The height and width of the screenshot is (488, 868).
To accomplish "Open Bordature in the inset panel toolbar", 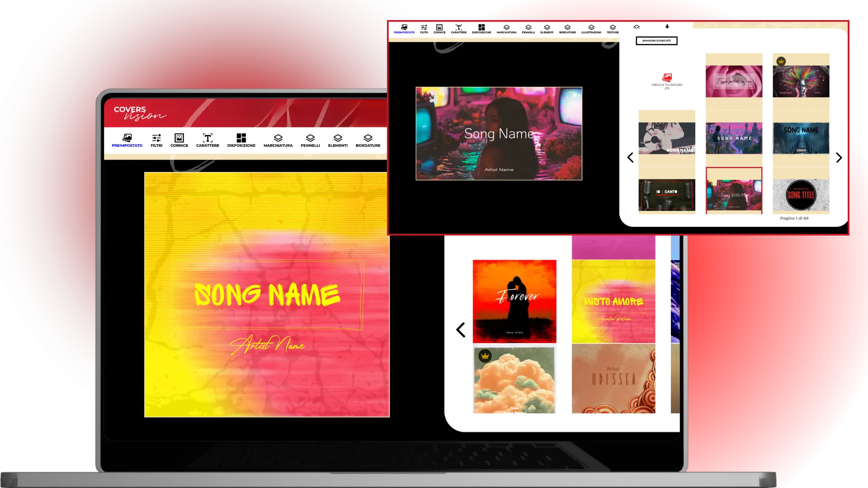I will tap(567, 29).
